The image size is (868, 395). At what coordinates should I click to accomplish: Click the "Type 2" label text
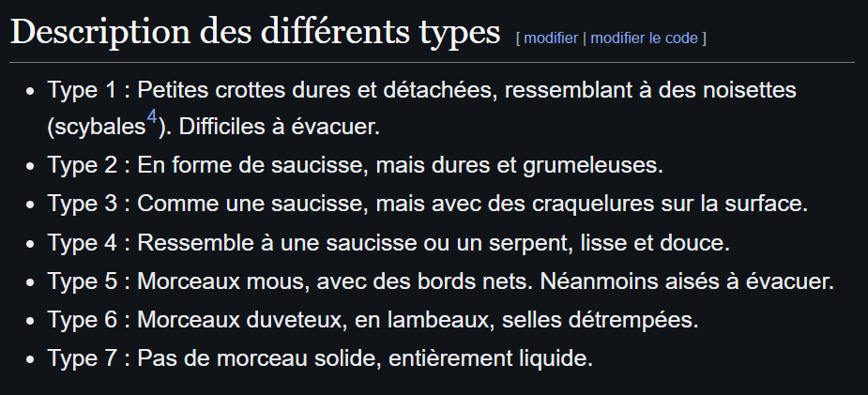pyautogui.click(x=81, y=165)
